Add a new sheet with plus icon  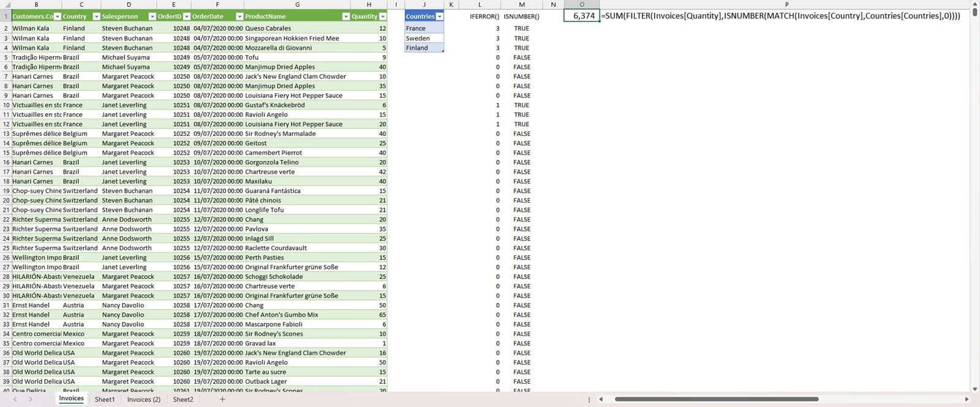pos(222,399)
